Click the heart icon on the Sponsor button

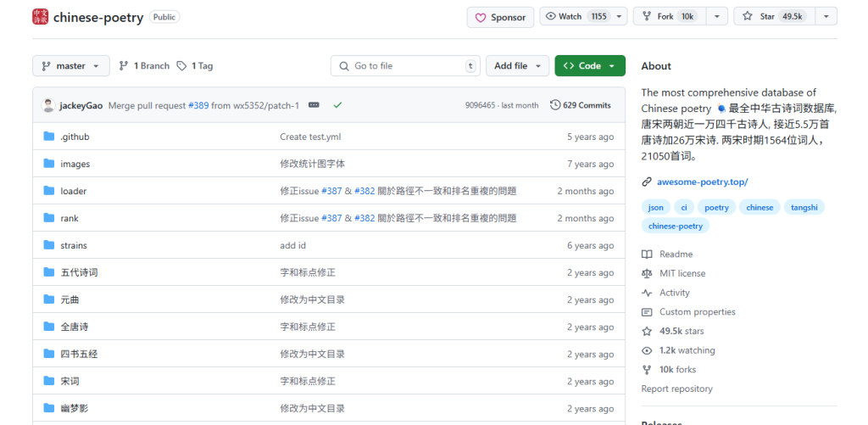click(x=481, y=17)
